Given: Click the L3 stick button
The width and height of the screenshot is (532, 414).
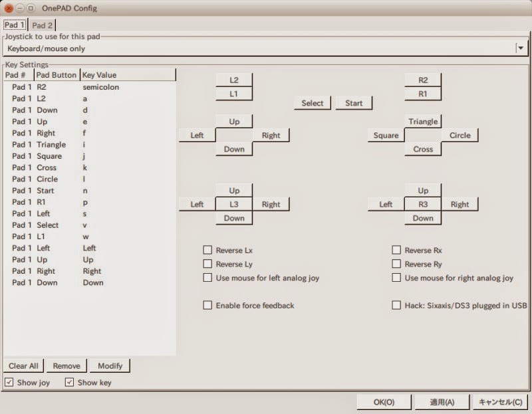Looking at the screenshot, I should tap(234, 205).
